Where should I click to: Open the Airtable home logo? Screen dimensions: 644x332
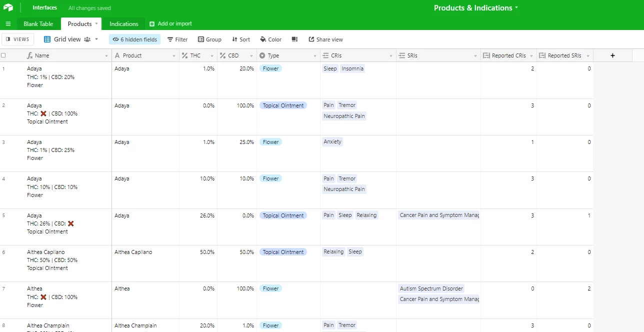click(x=8, y=7)
